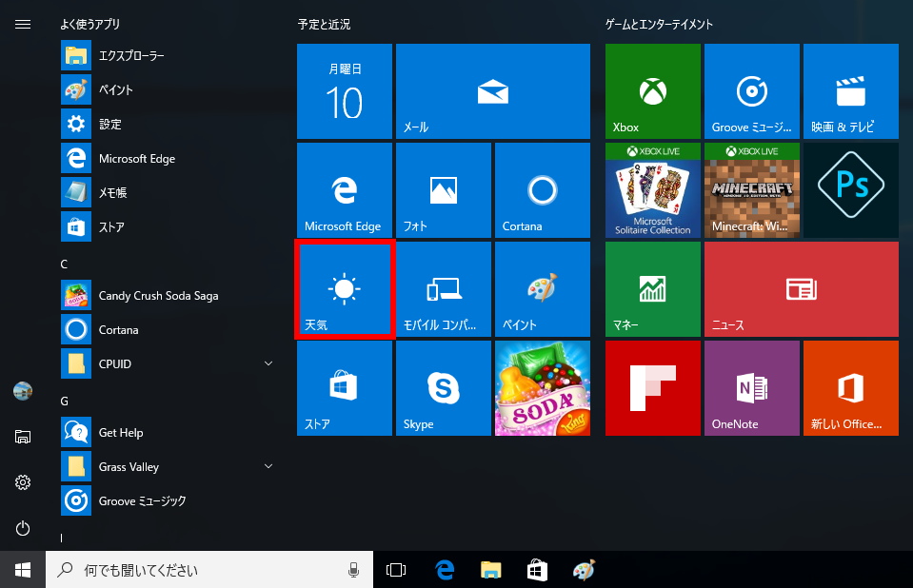Open the Cortana tile

click(542, 190)
